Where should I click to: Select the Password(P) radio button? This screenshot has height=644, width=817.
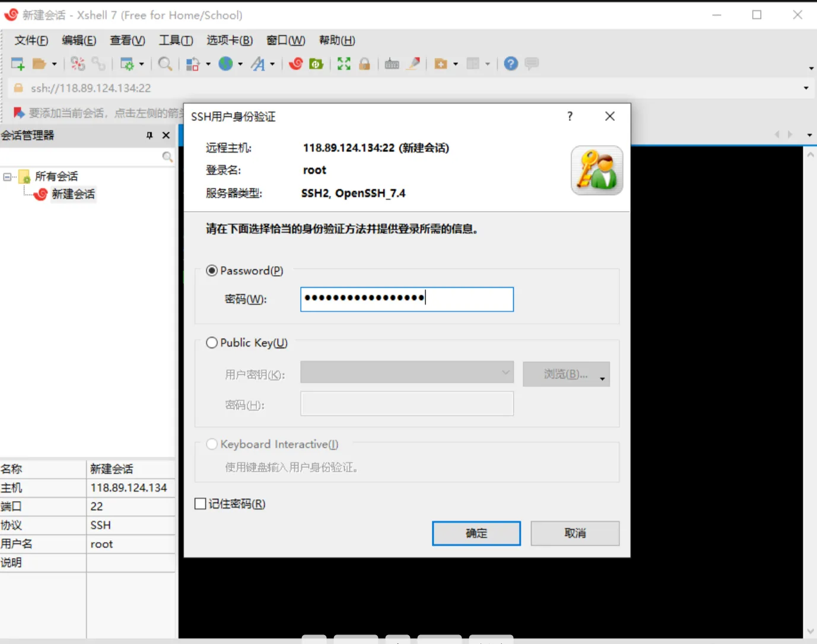[x=212, y=270]
